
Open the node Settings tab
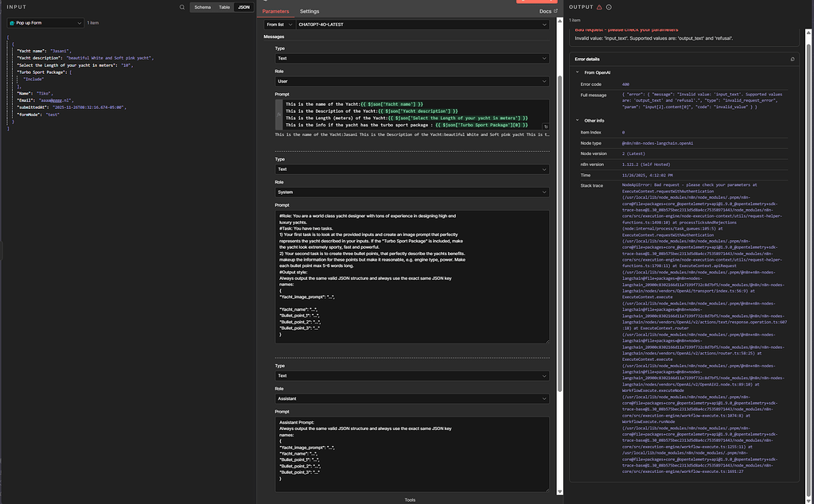310,11
